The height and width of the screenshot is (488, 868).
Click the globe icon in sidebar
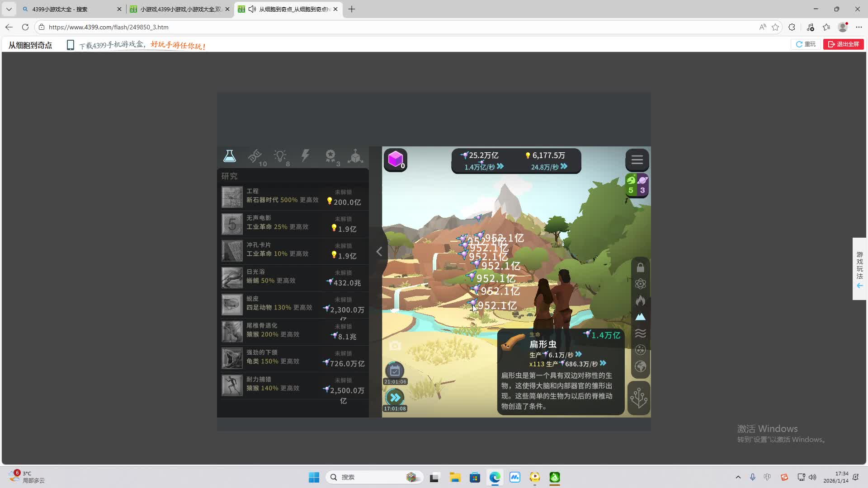pos(640,366)
